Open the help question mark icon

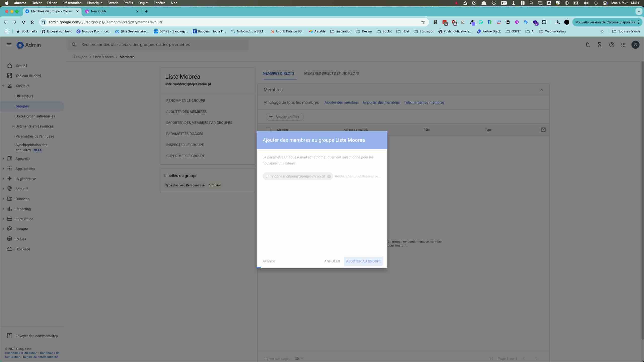(612, 45)
